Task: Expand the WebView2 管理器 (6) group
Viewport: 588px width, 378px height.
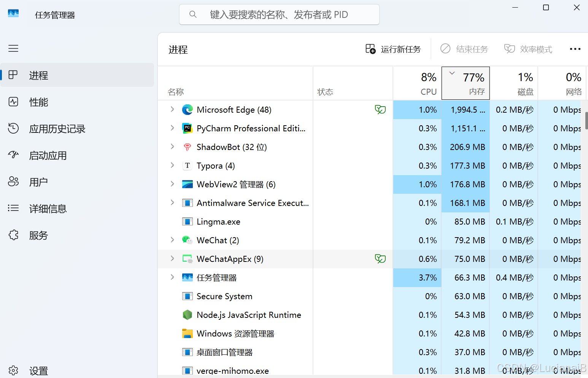Action: (x=172, y=184)
